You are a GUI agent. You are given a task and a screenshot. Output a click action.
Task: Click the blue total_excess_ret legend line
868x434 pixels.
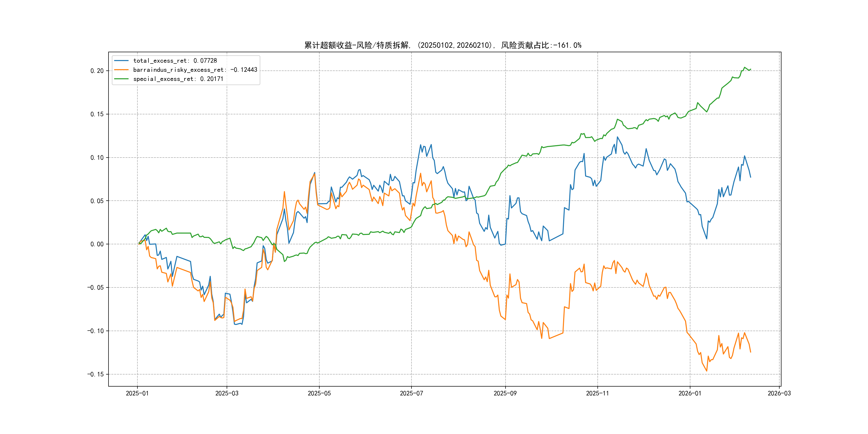pyautogui.click(x=121, y=61)
